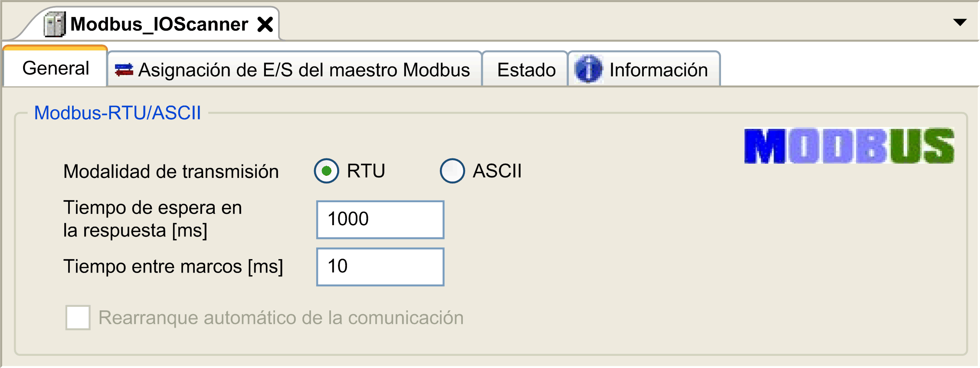The image size is (980, 368).
Task: Click the time between frames field showing 10
Action: tap(380, 267)
